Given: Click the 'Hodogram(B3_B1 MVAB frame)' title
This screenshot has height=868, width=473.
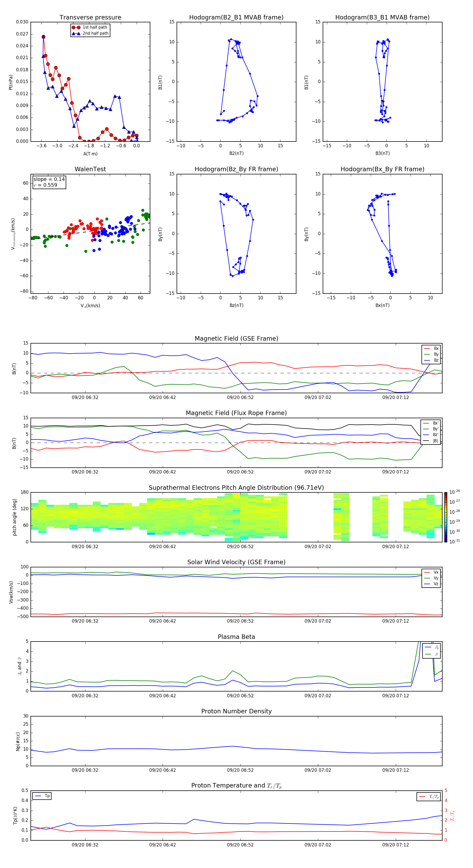Looking at the screenshot, I should [382, 18].
